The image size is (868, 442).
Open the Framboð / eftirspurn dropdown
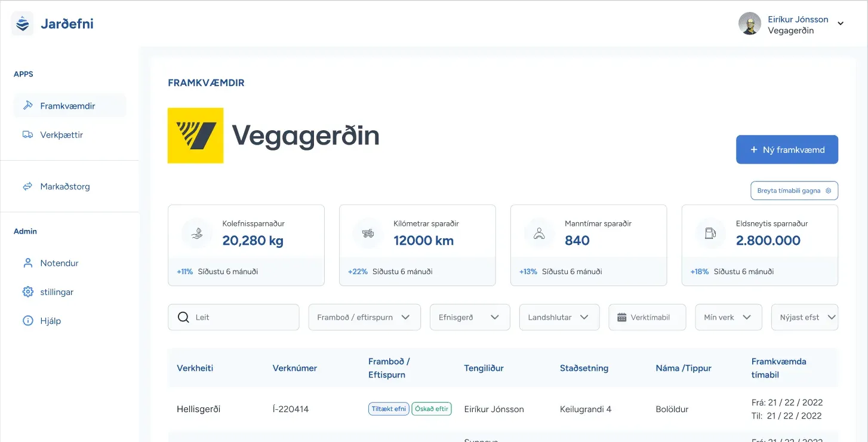coord(364,317)
